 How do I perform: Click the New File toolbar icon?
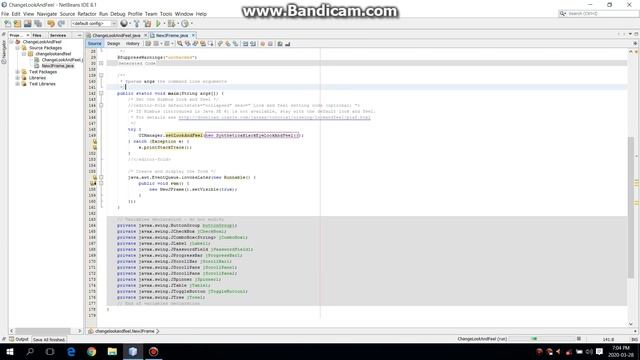pos(7,24)
